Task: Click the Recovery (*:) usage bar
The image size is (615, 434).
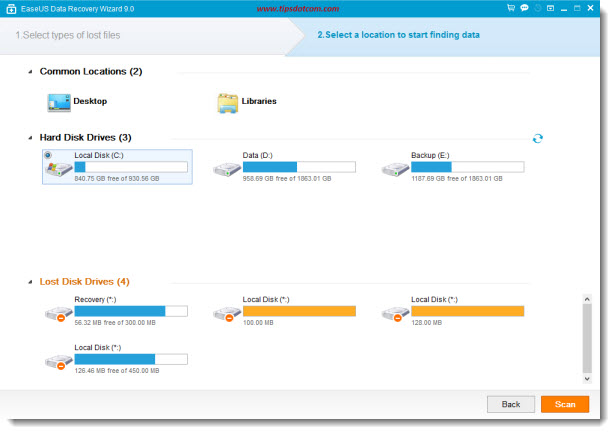Action: tap(131, 311)
